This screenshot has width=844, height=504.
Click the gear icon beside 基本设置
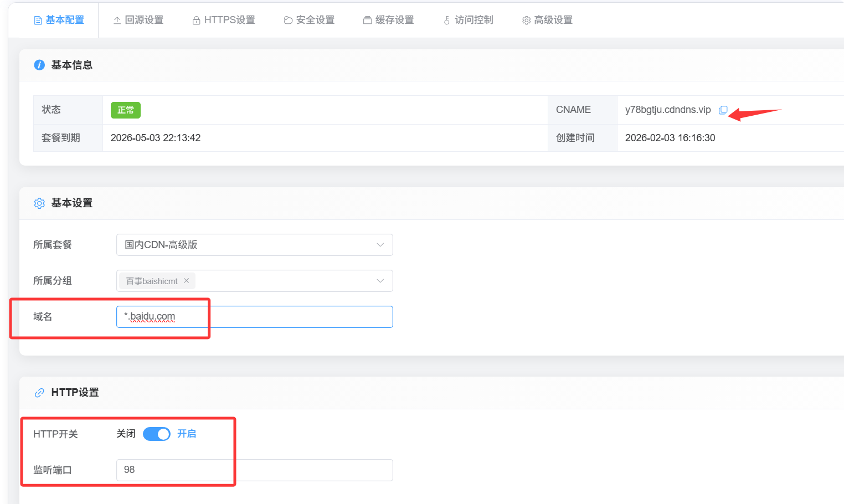39,203
